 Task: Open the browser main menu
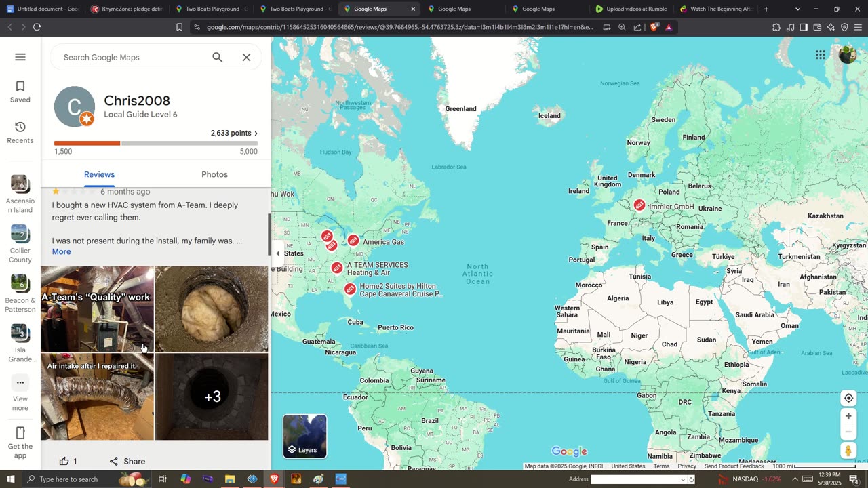[858, 27]
